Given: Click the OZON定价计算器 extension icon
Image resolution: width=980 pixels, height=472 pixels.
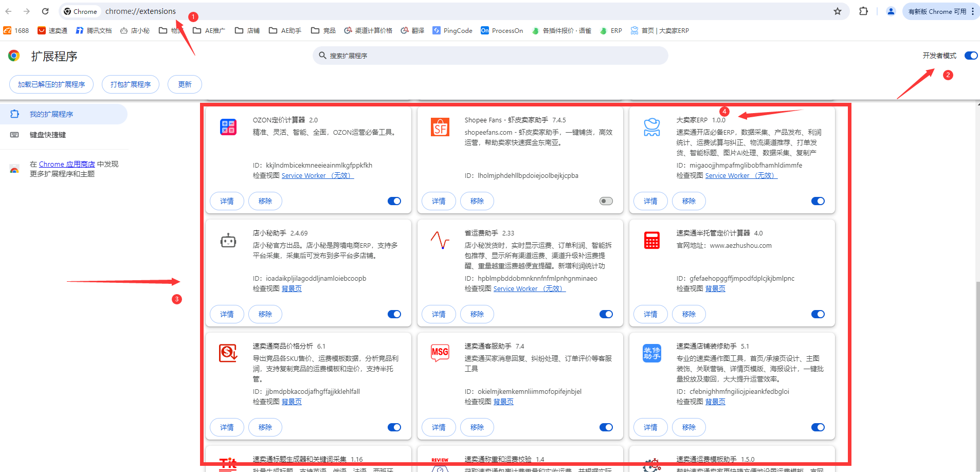Looking at the screenshot, I should click(228, 127).
